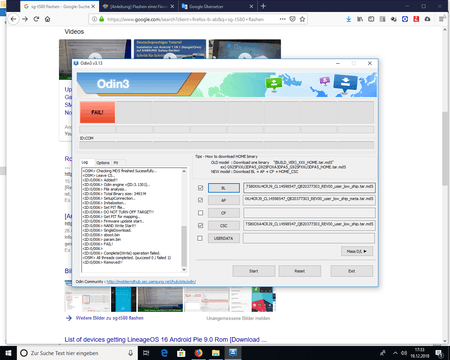Open the Firefox downloads arrow
Viewport: 450px width, 360px height.
click(x=349, y=19)
